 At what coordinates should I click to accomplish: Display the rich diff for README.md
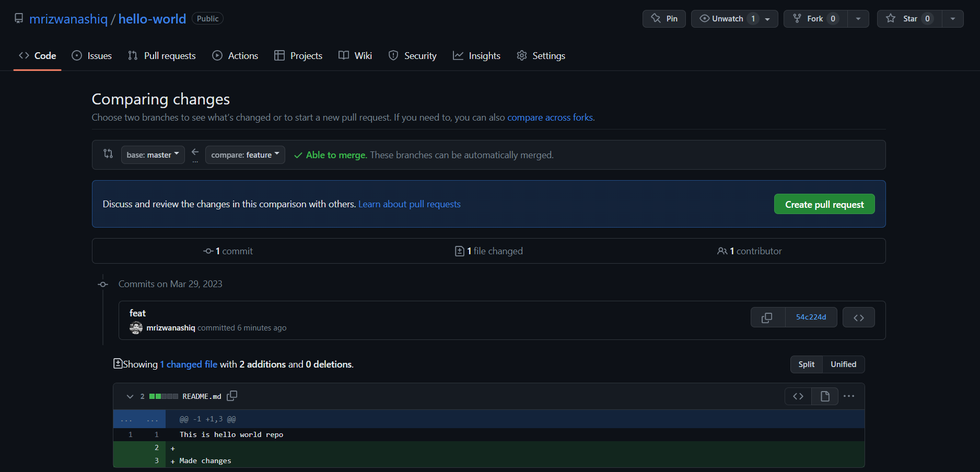[x=825, y=396]
